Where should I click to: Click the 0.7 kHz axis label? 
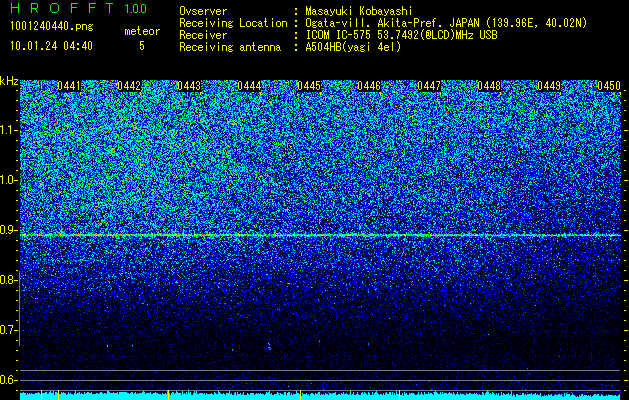pyautogui.click(x=9, y=330)
